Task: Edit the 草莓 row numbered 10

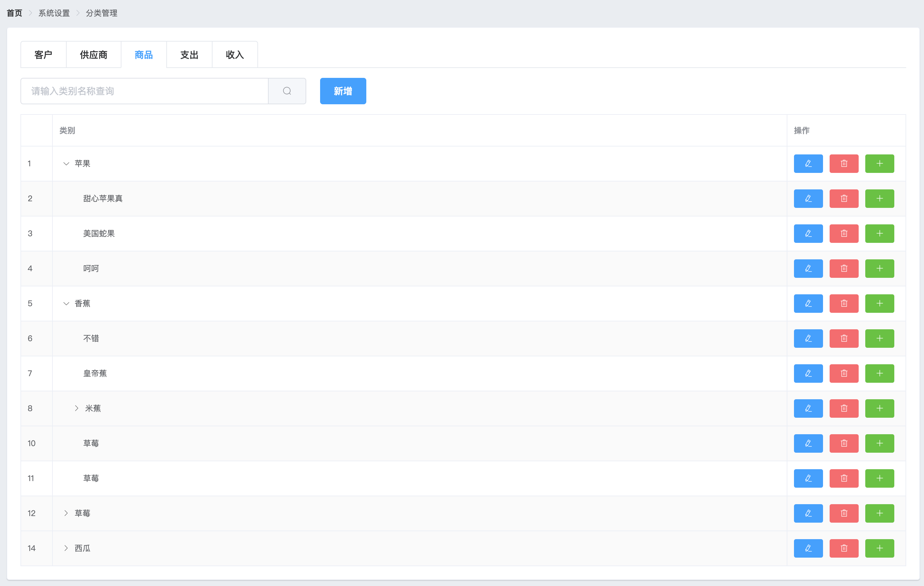Action: pos(808,443)
